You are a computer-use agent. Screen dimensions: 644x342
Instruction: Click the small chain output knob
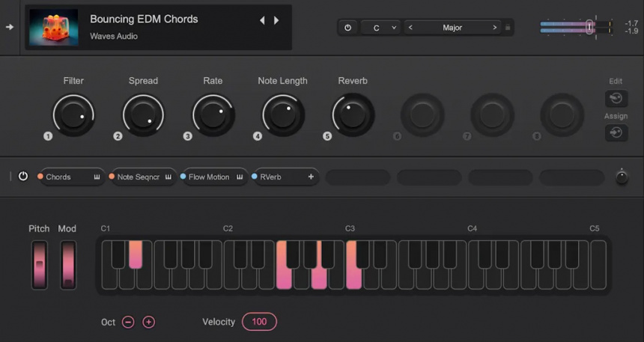pyautogui.click(x=622, y=178)
